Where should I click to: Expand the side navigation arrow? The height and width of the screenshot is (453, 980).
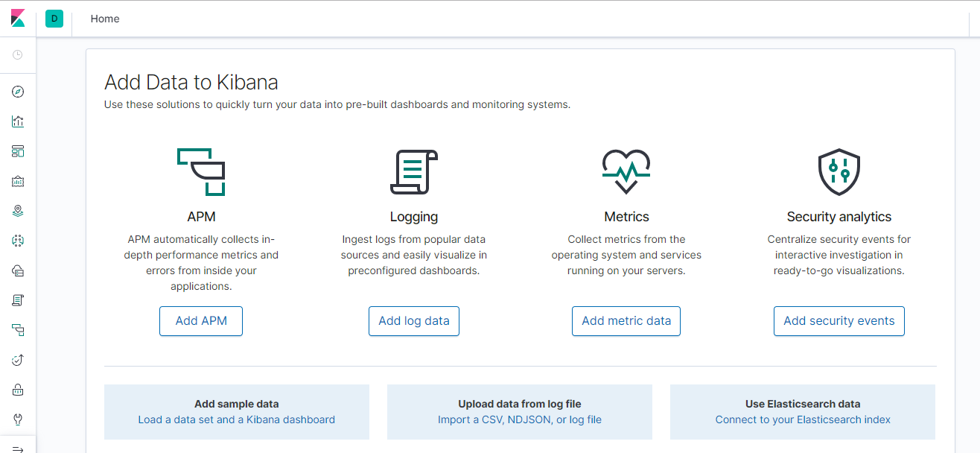18,449
